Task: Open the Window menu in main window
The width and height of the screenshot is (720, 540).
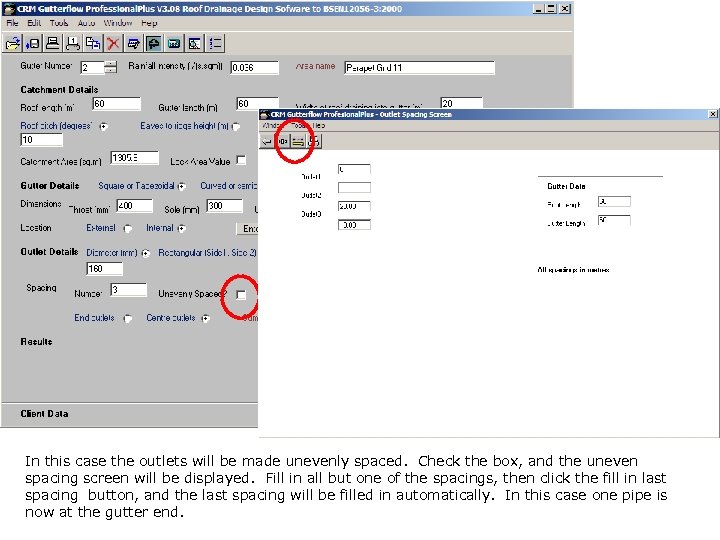Action: (118, 23)
